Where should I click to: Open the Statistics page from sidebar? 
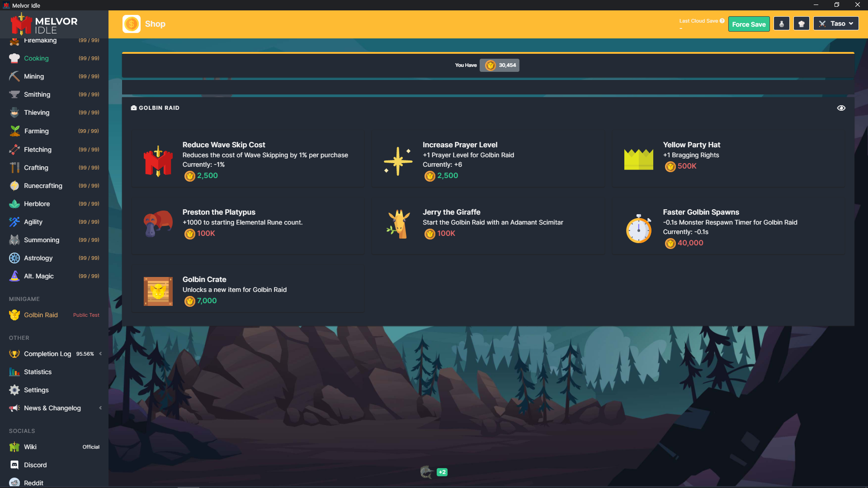(37, 372)
